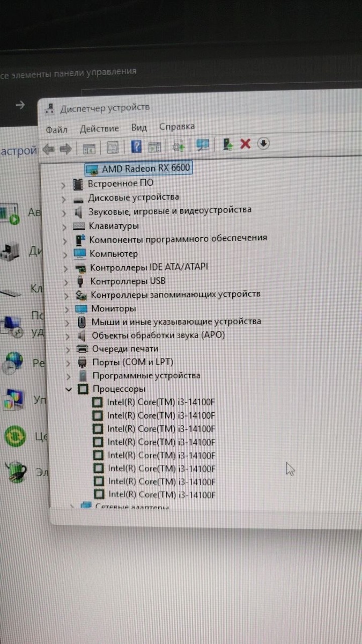Click the gear-with-arrow toolbar icon
The image size is (362, 644).
(x=179, y=146)
